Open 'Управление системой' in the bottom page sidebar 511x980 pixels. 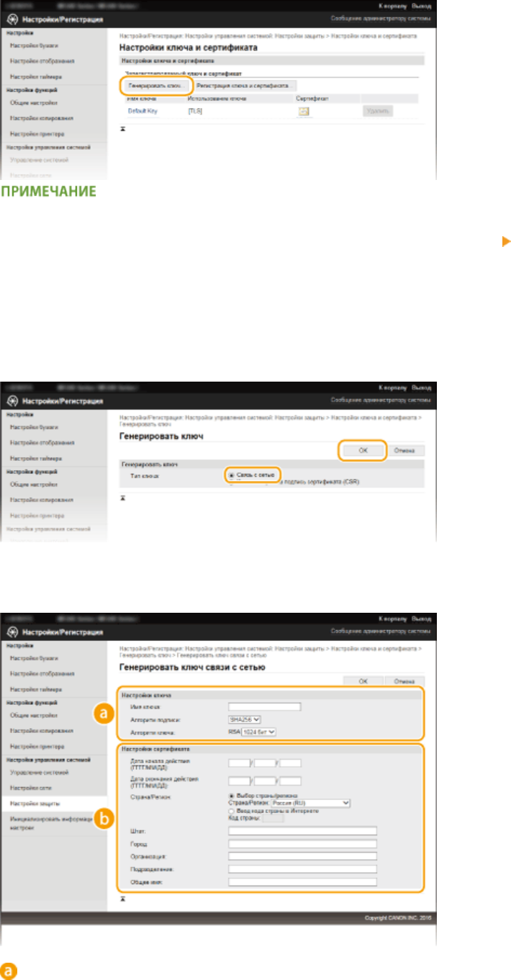click(x=39, y=772)
